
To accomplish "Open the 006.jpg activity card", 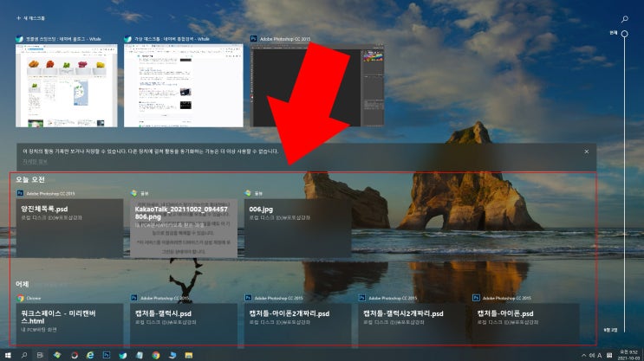I will (298, 228).
